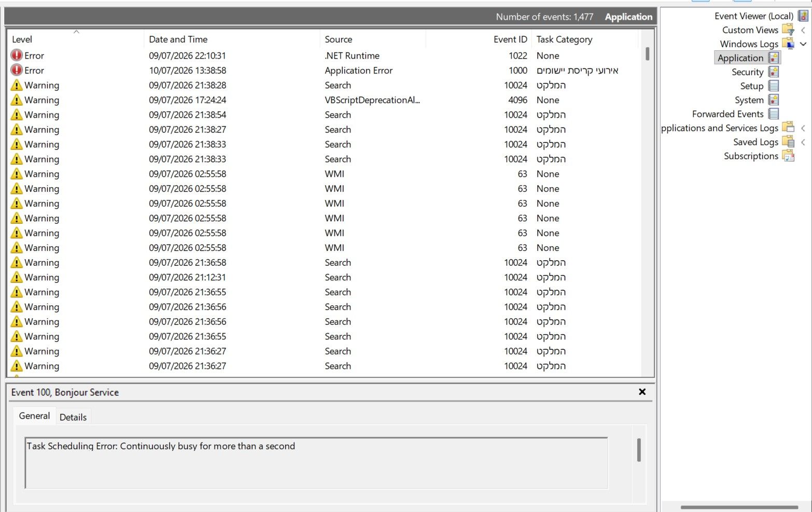Screen dimensions: 812x512
Task: Expand Applications and Services Logs chevron
Action: (x=803, y=128)
